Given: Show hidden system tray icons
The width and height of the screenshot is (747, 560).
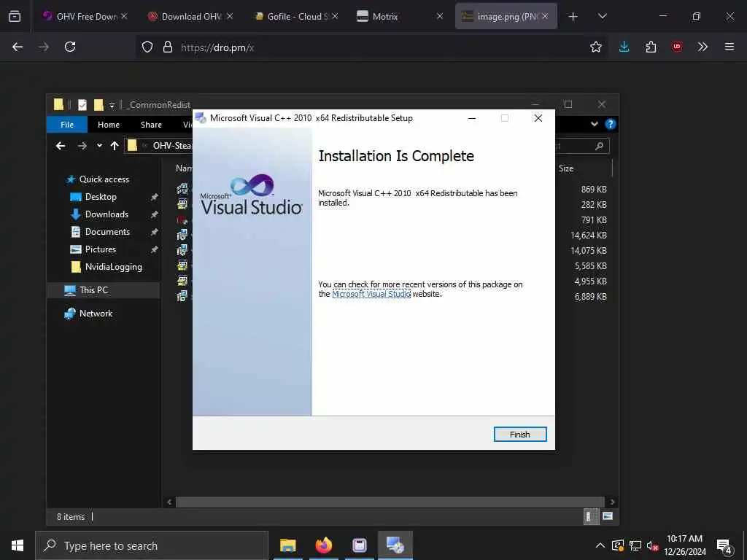Looking at the screenshot, I should (x=600, y=545).
